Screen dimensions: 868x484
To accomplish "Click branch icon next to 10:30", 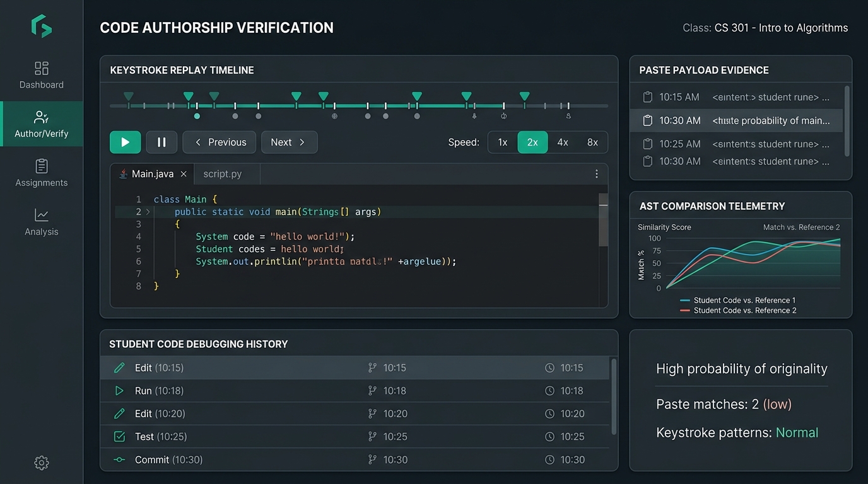I will 372,459.
